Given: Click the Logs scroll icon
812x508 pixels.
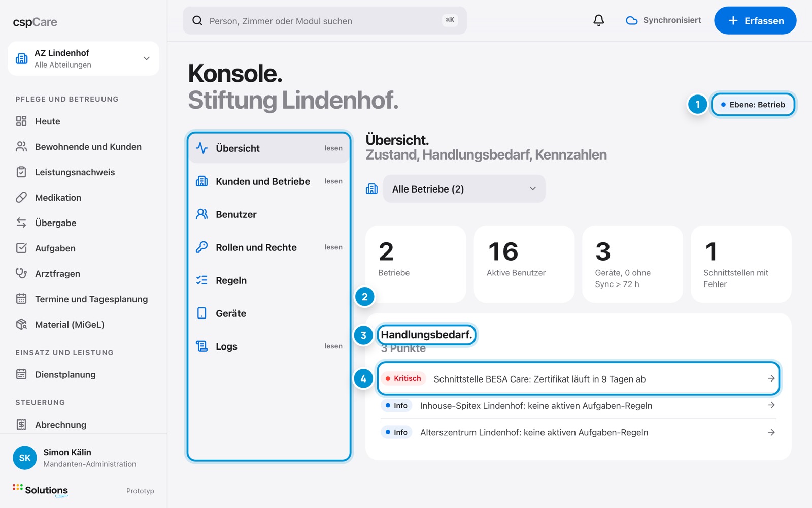Looking at the screenshot, I should 202,346.
